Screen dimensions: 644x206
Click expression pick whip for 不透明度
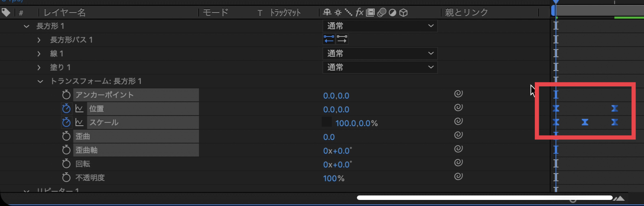pyautogui.click(x=458, y=176)
